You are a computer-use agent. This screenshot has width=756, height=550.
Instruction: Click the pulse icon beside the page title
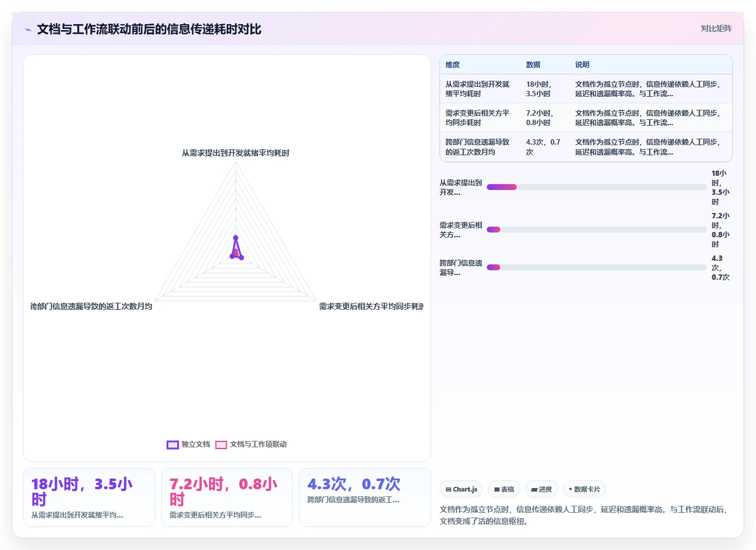(28, 30)
